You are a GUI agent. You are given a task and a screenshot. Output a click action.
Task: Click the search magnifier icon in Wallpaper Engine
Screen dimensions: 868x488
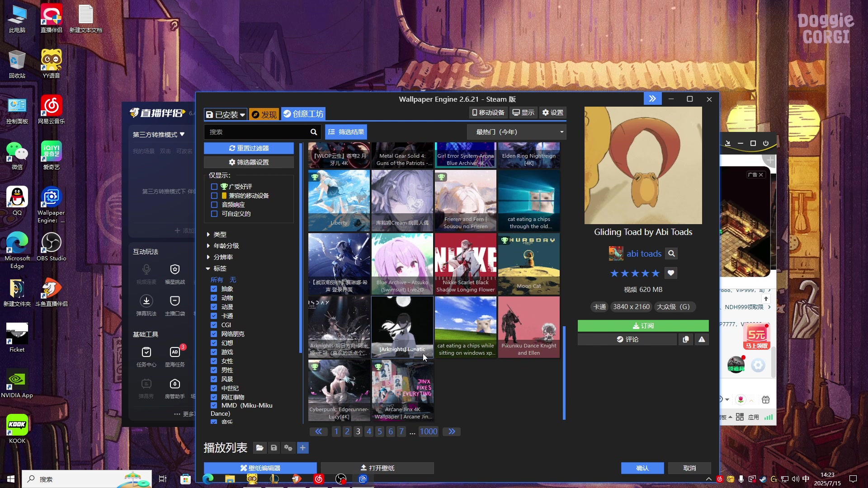[x=313, y=132]
